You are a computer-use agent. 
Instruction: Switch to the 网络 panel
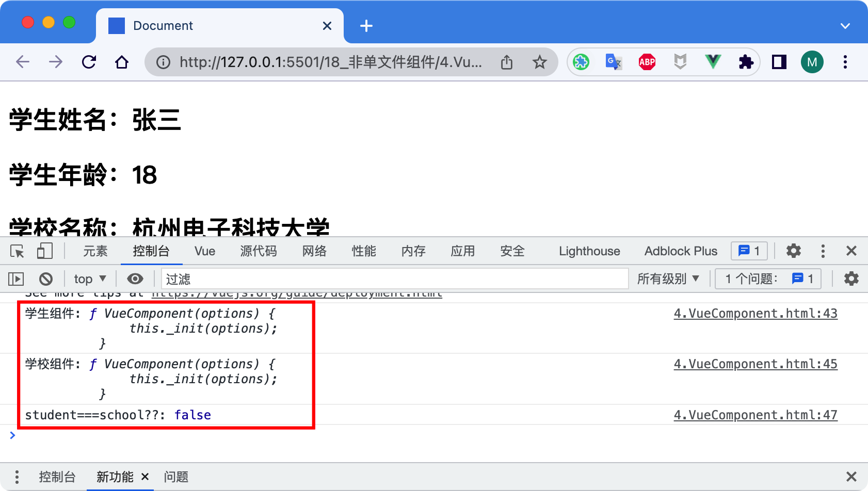(x=314, y=251)
